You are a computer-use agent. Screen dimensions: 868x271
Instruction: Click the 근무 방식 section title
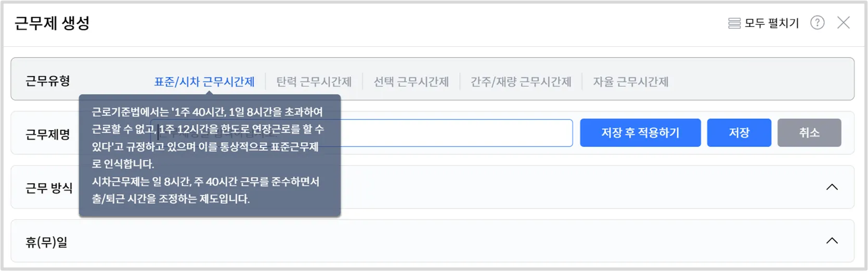coord(49,188)
